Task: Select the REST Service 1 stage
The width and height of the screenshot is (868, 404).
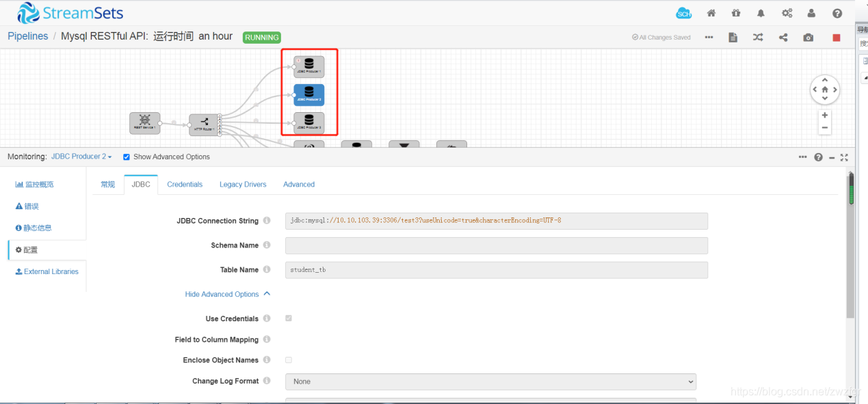Action: tap(145, 123)
